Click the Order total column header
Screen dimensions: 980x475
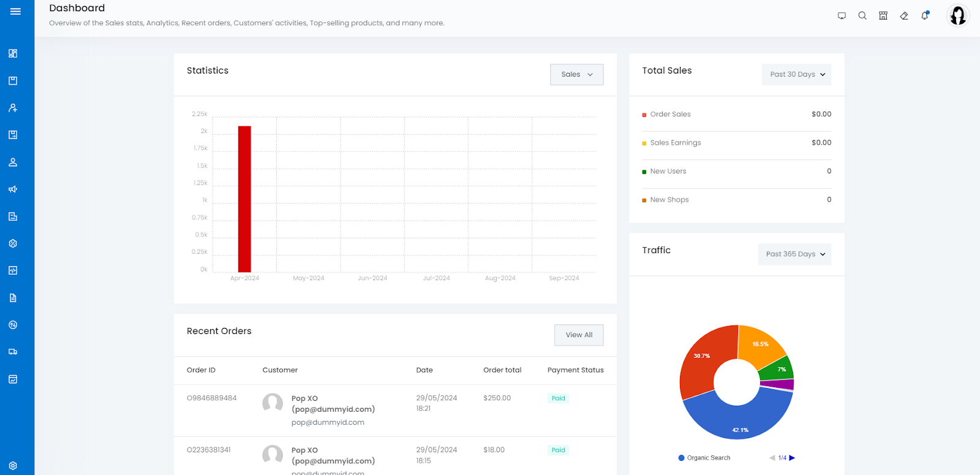click(502, 370)
